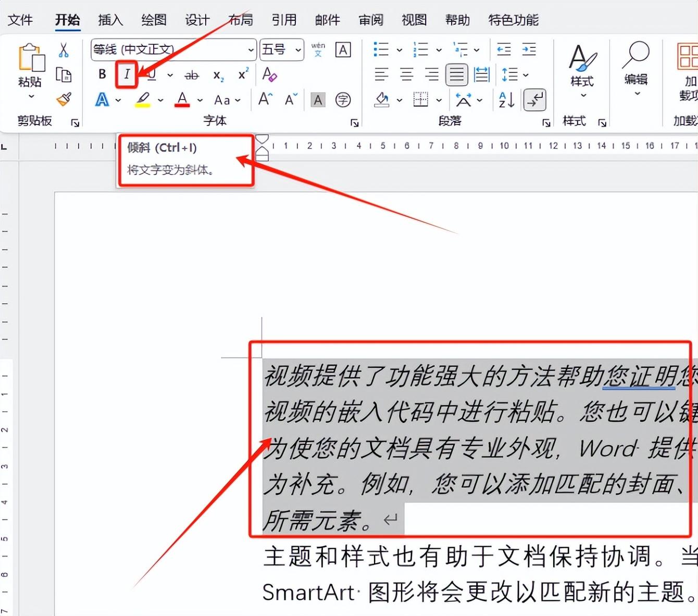Apply superscript formatting
This screenshot has height=616, width=698.
(242, 75)
